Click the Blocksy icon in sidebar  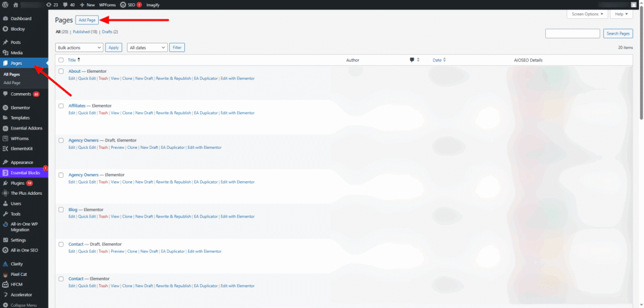pos(5,29)
